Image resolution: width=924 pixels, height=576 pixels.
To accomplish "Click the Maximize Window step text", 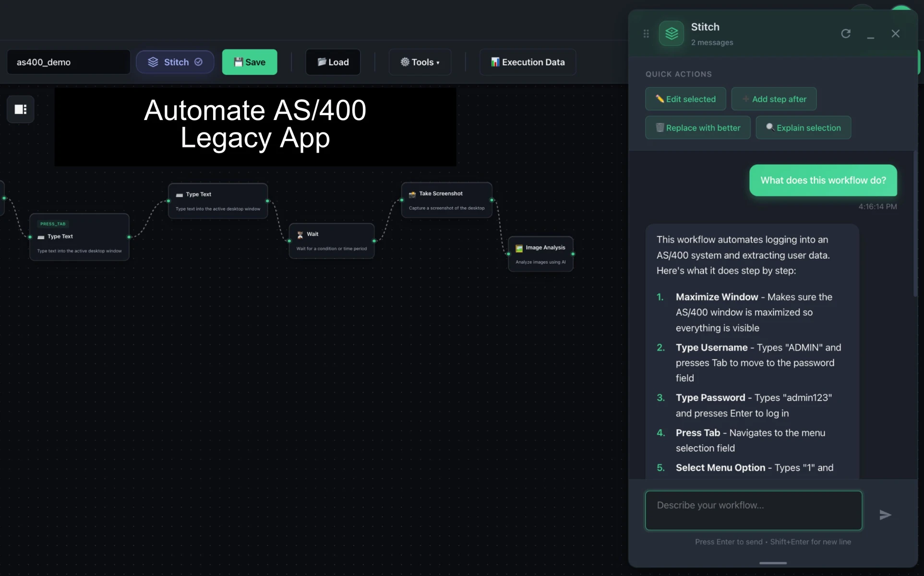I will [x=754, y=312].
